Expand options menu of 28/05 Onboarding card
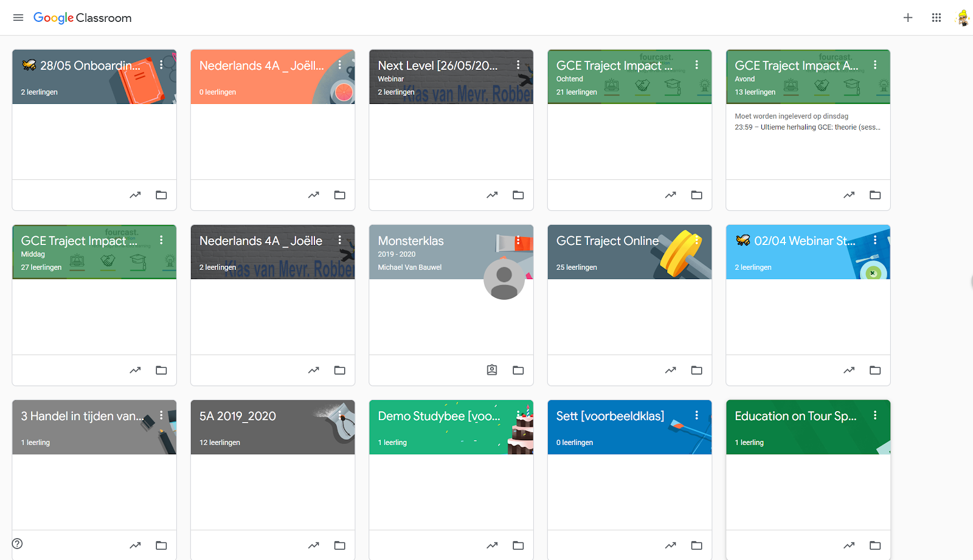The width and height of the screenshot is (973, 560). 161,64
